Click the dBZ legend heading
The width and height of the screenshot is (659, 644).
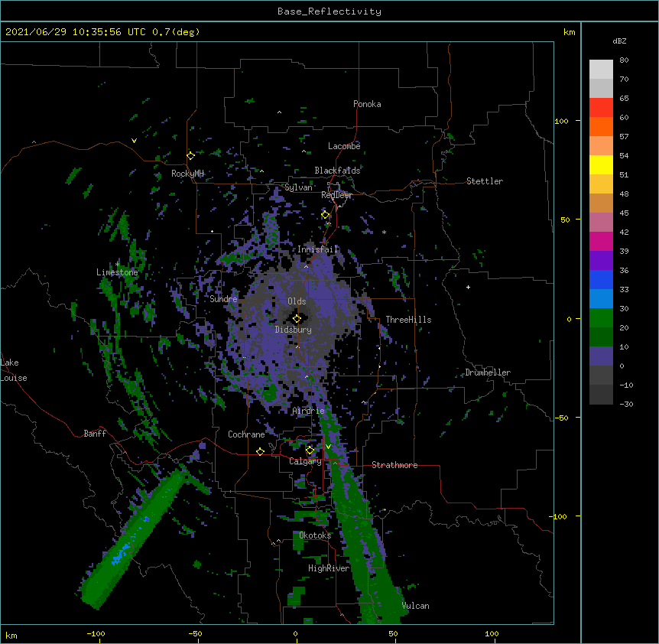(x=619, y=41)
